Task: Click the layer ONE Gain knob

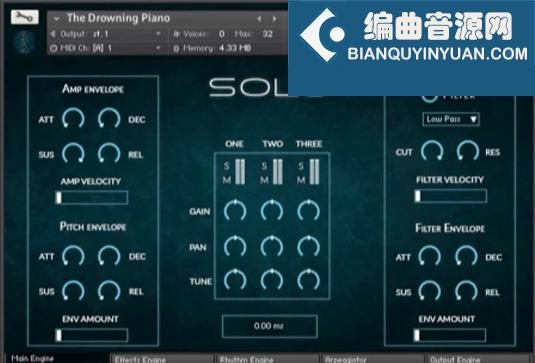Action: pyautogui.click(x=235, y=210)
